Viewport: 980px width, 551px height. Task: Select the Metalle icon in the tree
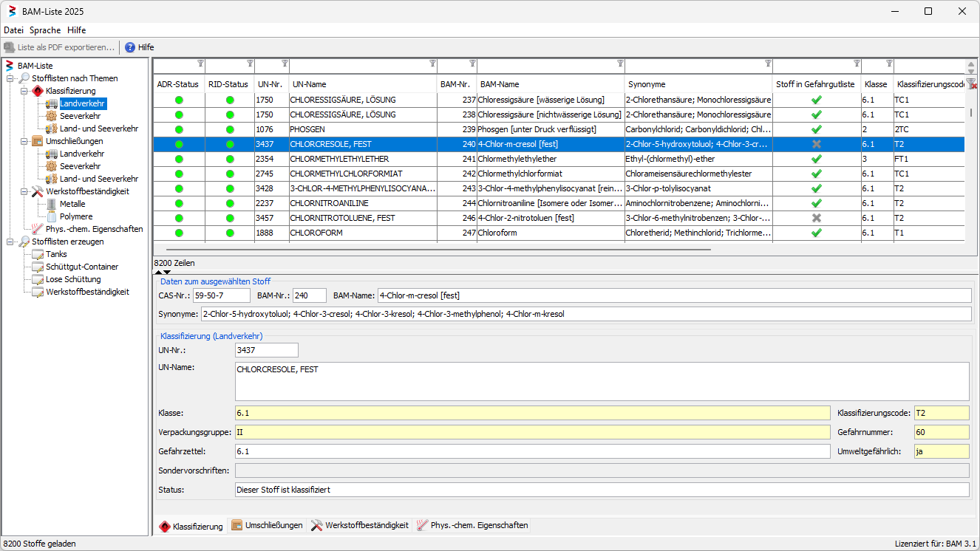pyautogui.click(x=52, y=204)
